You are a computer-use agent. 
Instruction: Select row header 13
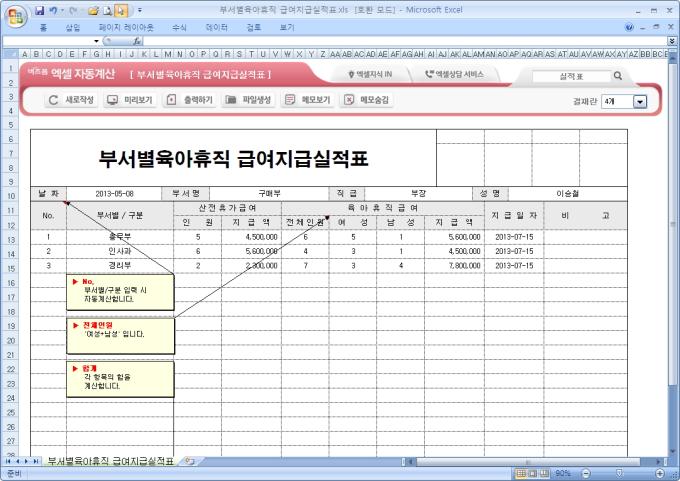click(x=10, y=239)
